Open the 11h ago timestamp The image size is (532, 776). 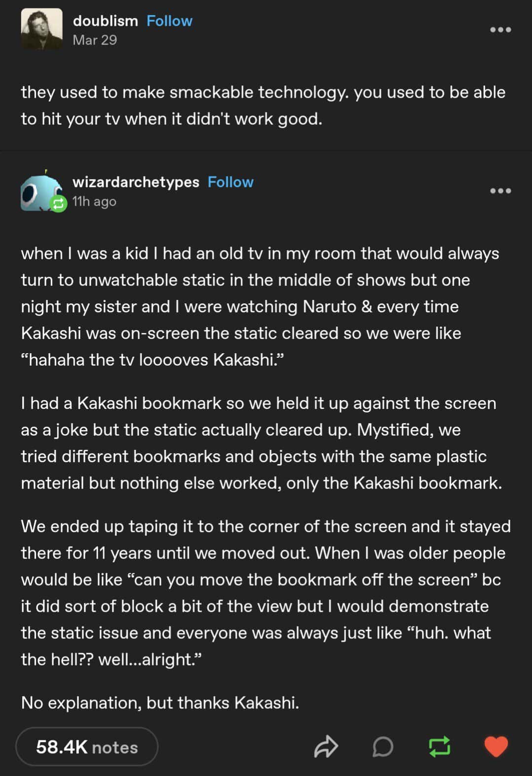pos(94,201)
